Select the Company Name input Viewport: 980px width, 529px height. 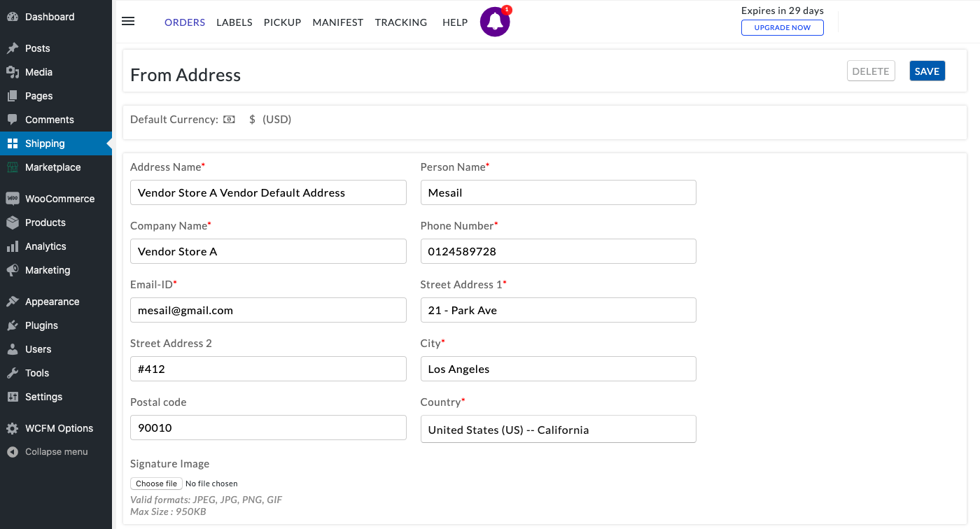coord(268,251)
